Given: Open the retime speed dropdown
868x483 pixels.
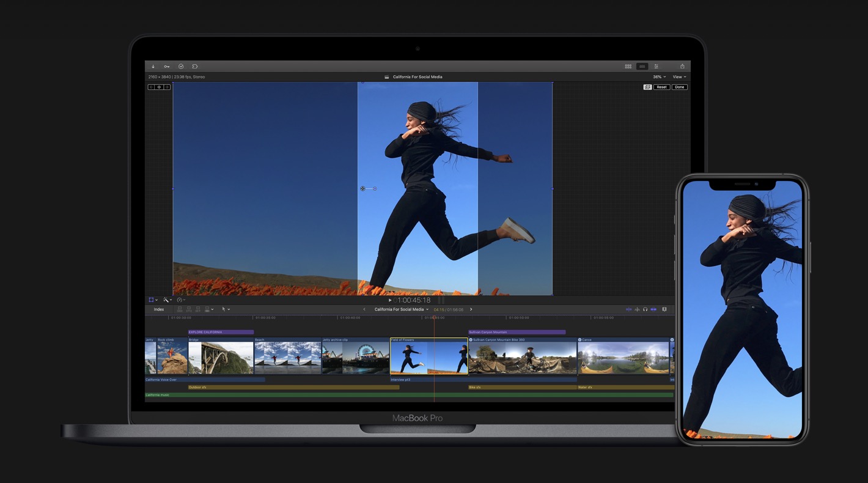Looking at the screenshot, I should (181, 300).
